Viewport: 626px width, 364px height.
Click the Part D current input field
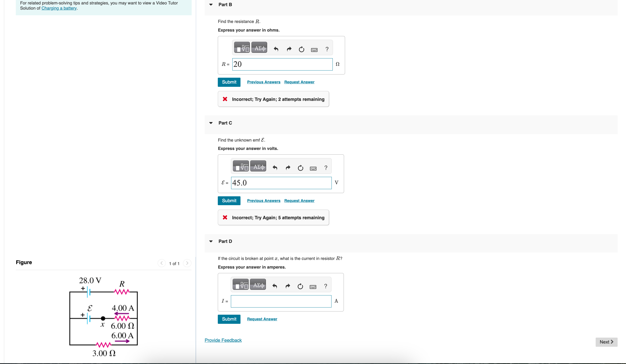[281, 301]
